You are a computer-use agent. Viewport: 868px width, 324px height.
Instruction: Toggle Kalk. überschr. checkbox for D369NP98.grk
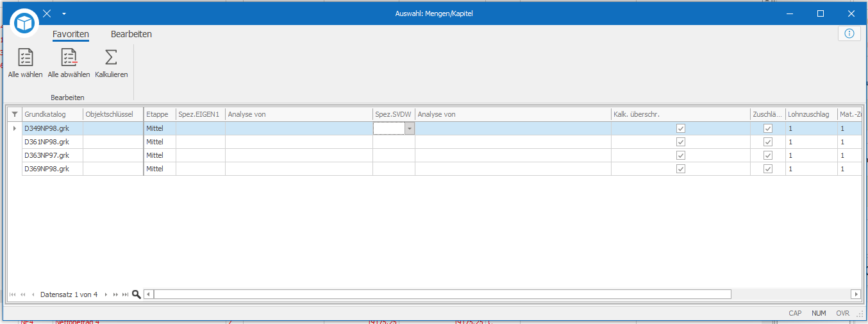(x=681, y=169)
